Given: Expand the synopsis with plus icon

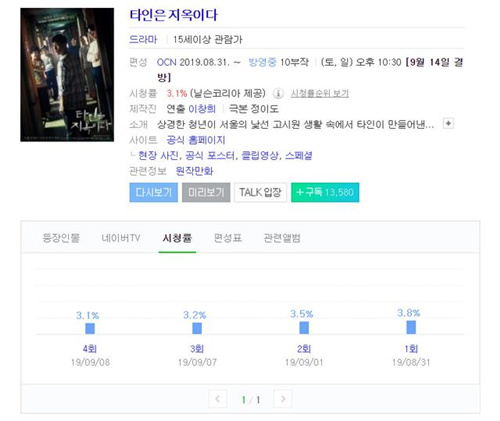Looking at the screenshot, I should 448,123.
